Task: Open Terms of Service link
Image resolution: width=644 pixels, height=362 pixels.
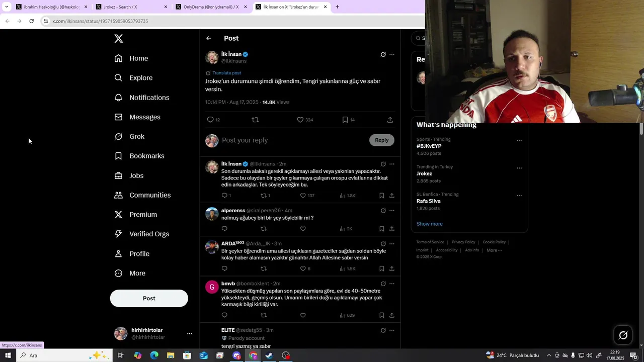Action: pyautogui.click(x=430, y=242)
